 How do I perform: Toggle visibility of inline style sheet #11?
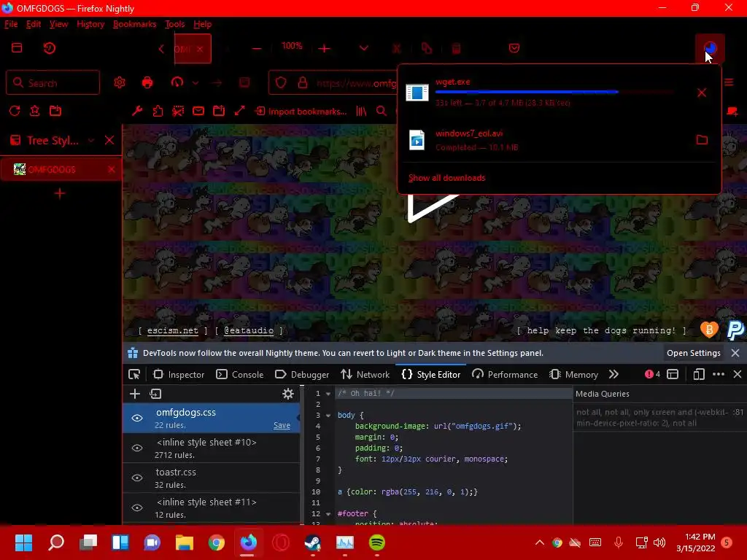(137, 507)
